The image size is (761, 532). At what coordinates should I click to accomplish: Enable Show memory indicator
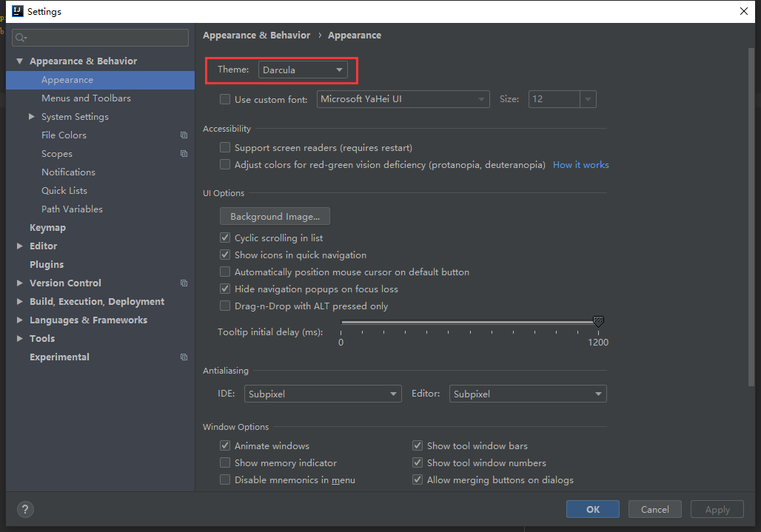[225, 462]
